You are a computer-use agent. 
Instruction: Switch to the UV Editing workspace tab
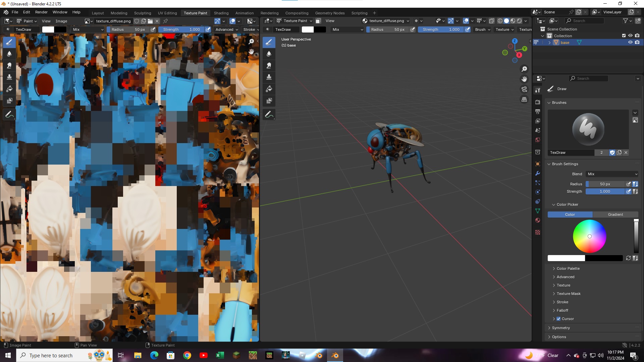pyautogui.click(x=167, y=13)
